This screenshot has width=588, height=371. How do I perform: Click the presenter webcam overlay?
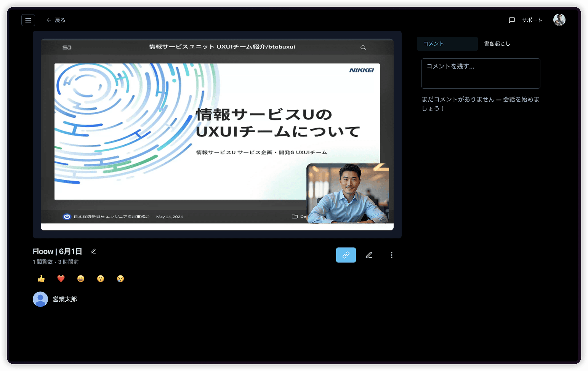click(348, 193)
